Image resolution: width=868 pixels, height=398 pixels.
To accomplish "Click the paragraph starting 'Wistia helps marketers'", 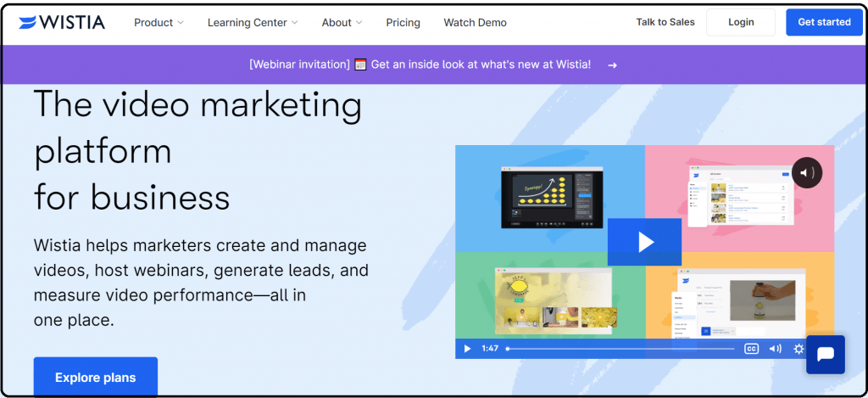I will point(201,283).
